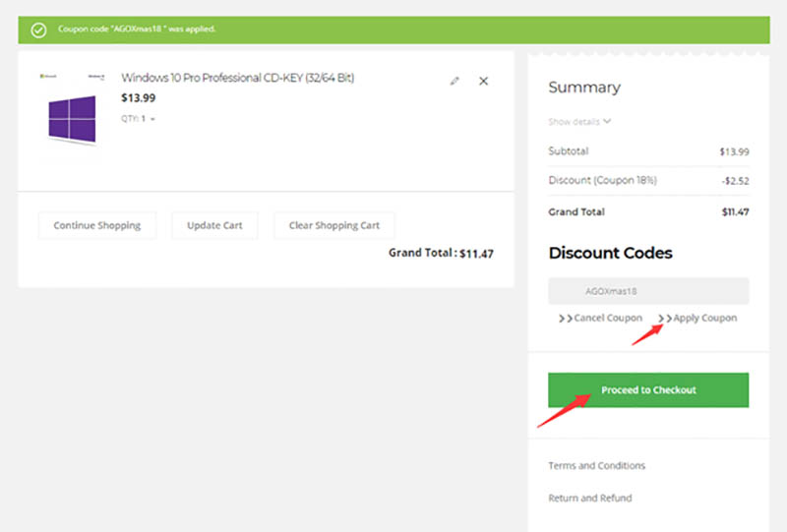787x532 pixels.
Task: Select the Subtotal $13.99 amount
Action: point(734,151)
